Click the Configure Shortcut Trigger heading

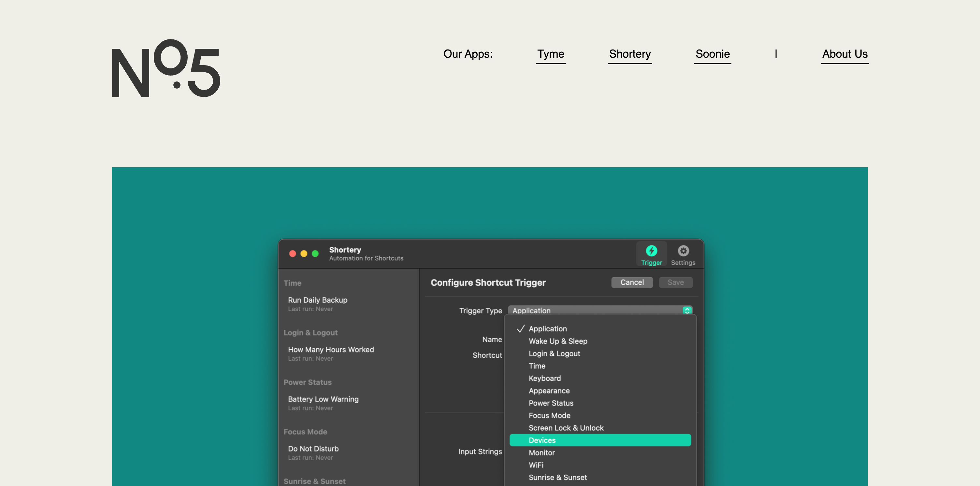(488, 282)
